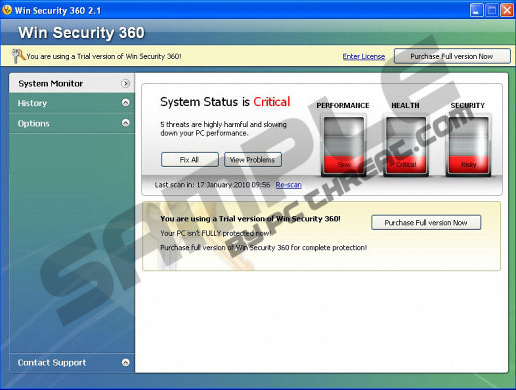The image size is (516, 390).
Task: Click 'Purchase full version... for complete protection' text
Action: [263, 248]
